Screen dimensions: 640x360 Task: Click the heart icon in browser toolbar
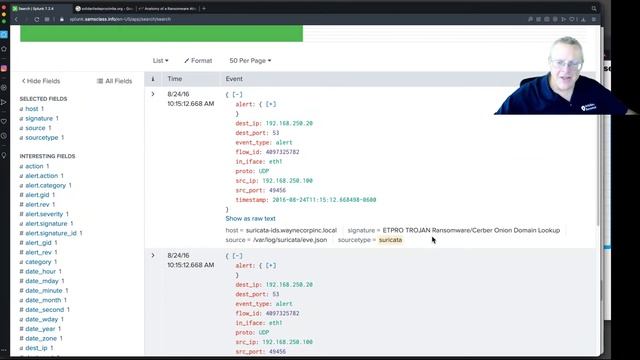(x=572, y=19)
